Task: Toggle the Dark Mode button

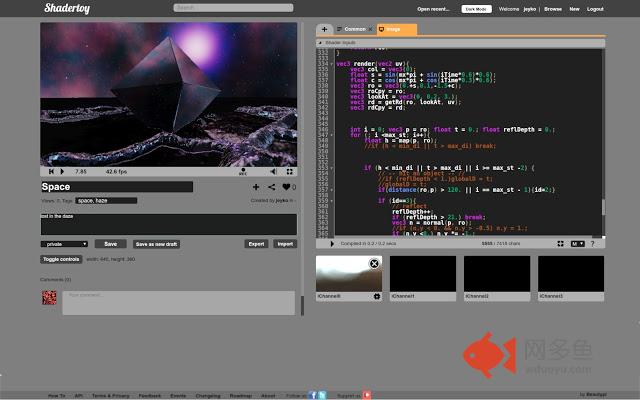Action: [476, 9]
